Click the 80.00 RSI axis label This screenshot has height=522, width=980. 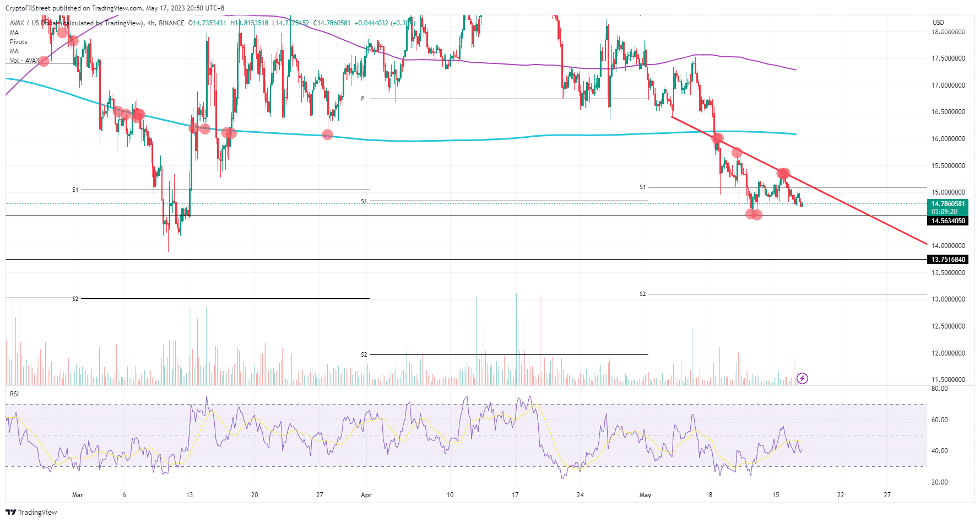coord(939,389)
